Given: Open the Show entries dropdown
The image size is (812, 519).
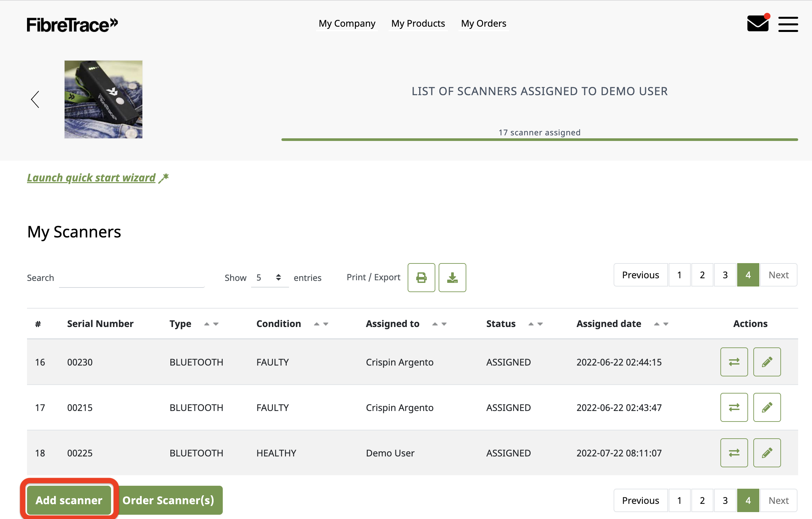Looking at the screenshot, I should tap(269, 278).
